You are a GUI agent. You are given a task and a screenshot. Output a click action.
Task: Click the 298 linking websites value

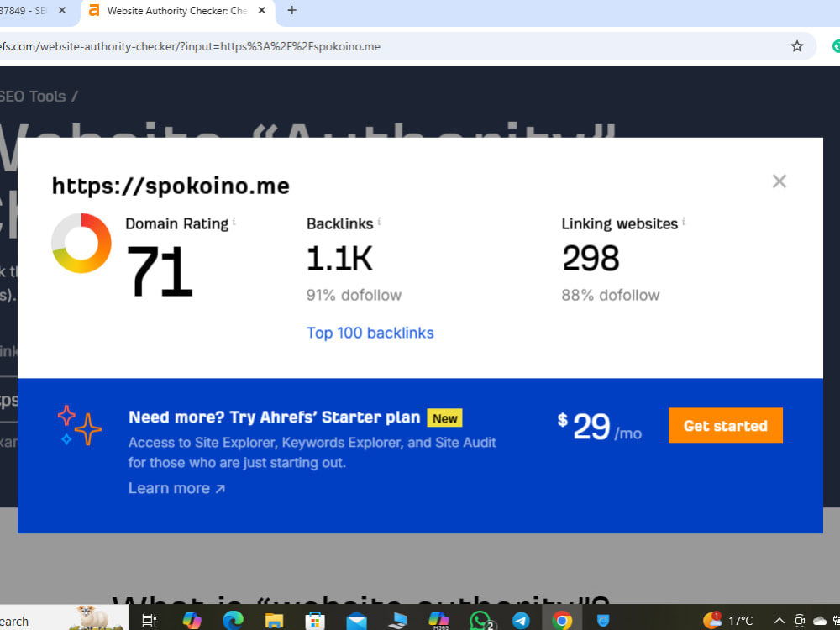click(x=591, y=258)
